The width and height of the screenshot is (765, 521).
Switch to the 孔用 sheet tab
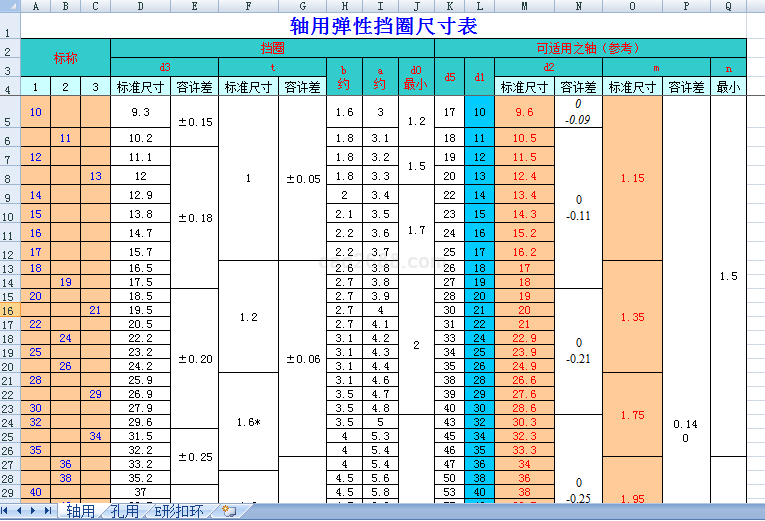[x=125, y=511]
